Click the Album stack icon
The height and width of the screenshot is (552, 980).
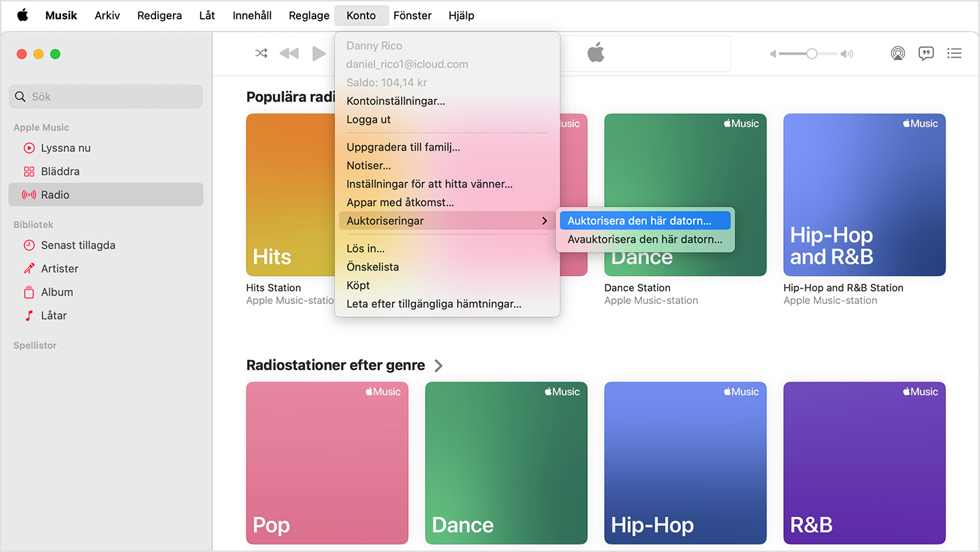29,292
